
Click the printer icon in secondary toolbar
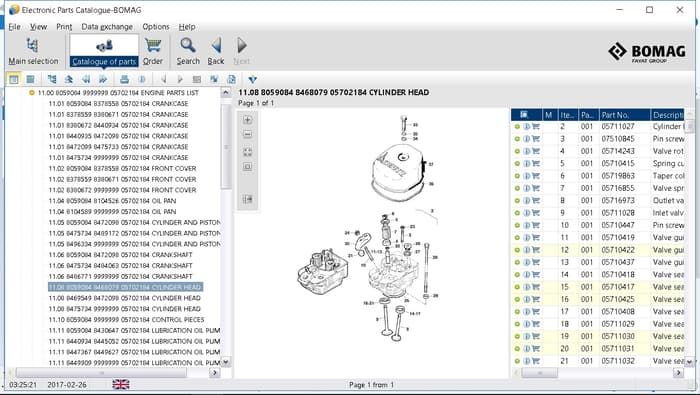point(125,79)
